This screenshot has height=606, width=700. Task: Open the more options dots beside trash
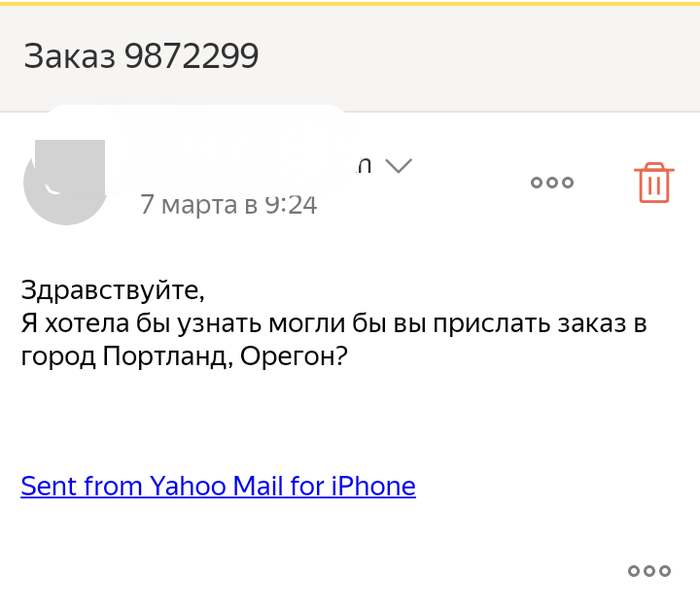pos(552,183)
